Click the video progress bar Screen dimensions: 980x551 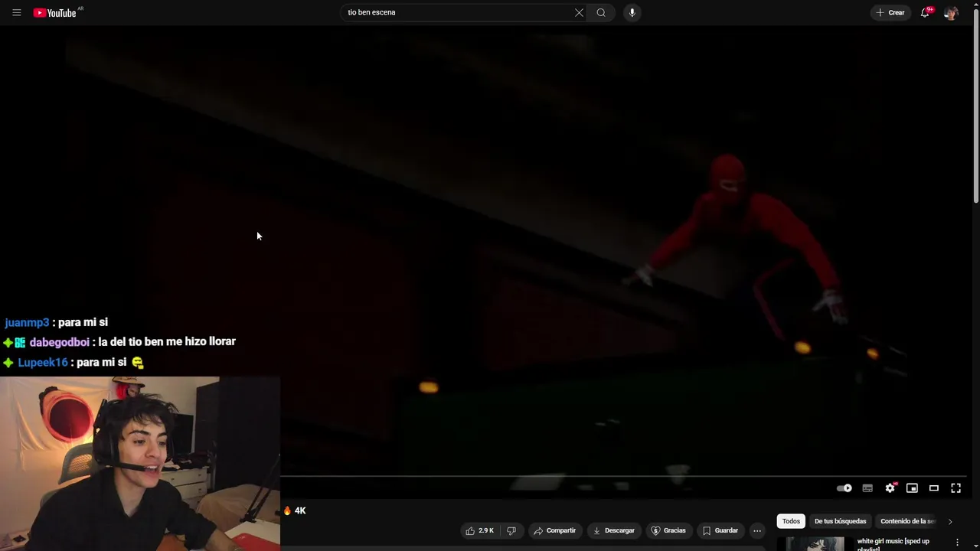(x=624, y=476)
